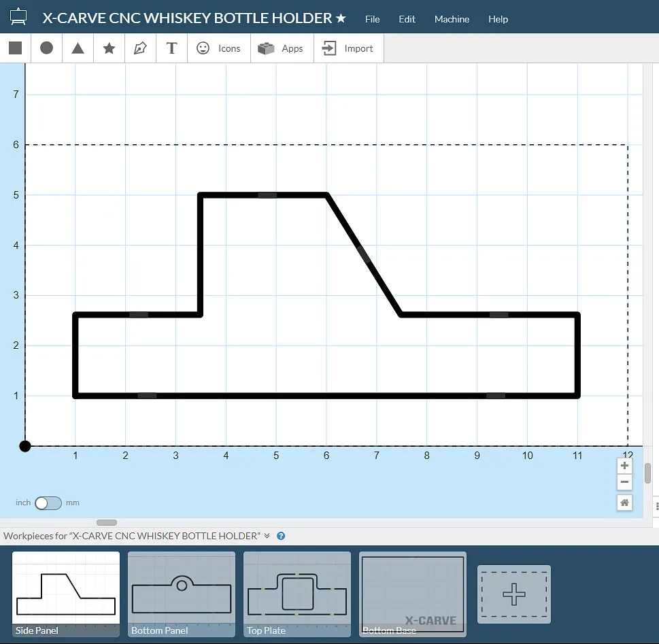Screen dimensions: 659x644
Task: Zoom in with the plus button
Action: pyautogui.click(x=624, y=466)
